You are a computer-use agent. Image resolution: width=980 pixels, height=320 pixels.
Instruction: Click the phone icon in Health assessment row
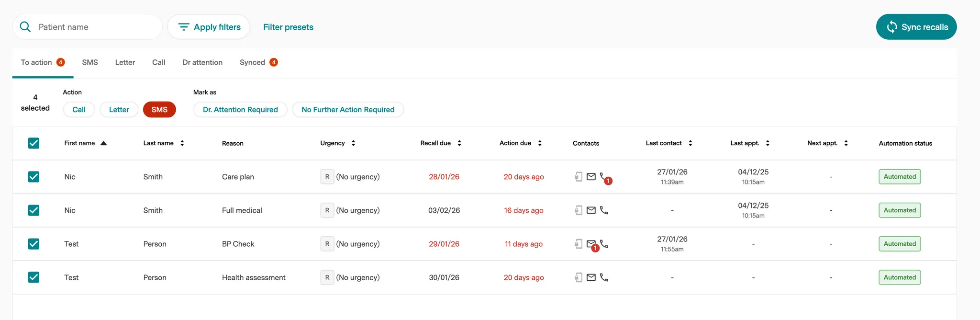tap(604, 277)
